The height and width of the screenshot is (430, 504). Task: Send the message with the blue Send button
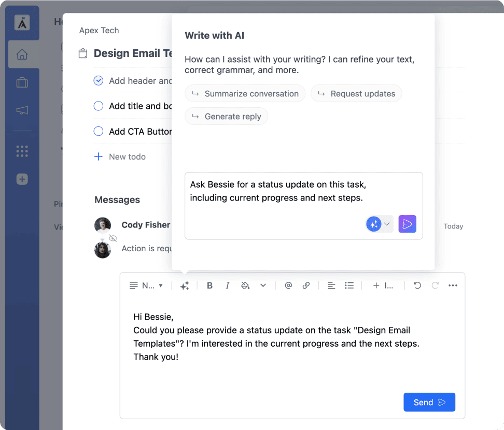(429, 402)
